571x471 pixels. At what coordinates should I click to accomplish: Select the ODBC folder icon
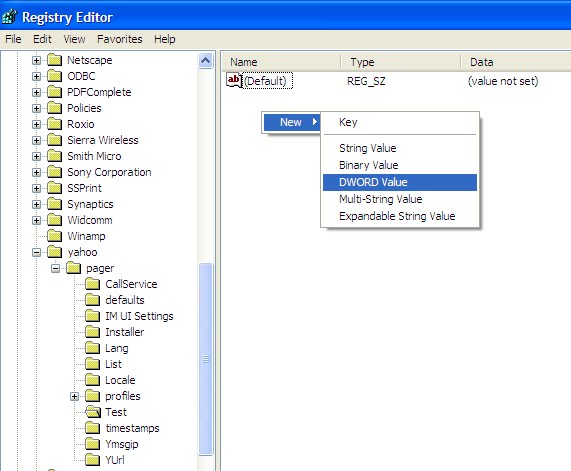(x=55, y=76)
